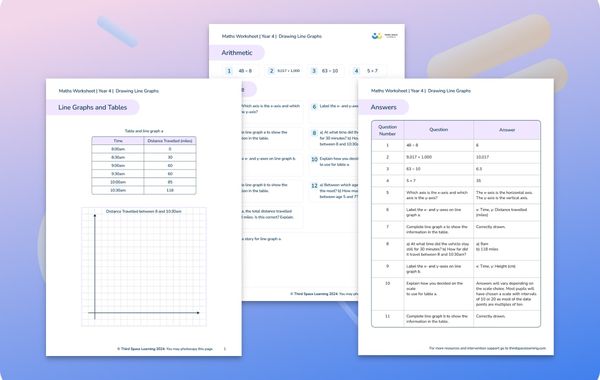Screen dimensions: 600x380
Task: Click answer '6' for question 1
Action: pos(477,145)
